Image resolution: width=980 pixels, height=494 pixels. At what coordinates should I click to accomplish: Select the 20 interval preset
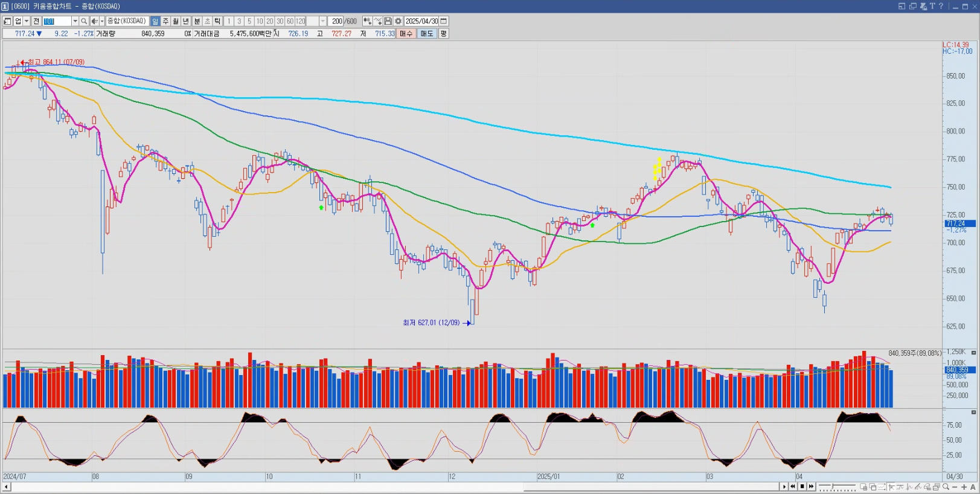[x=269, y=21]
